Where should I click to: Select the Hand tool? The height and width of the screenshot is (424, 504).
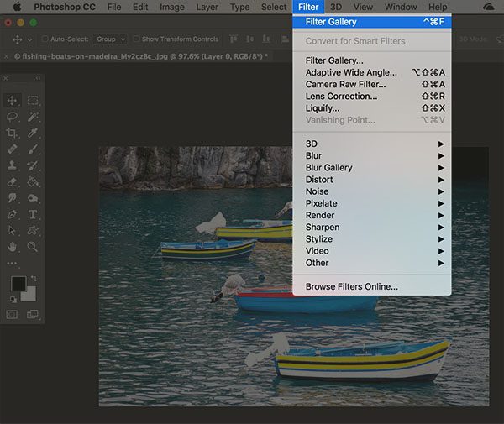tap(13, 247)
